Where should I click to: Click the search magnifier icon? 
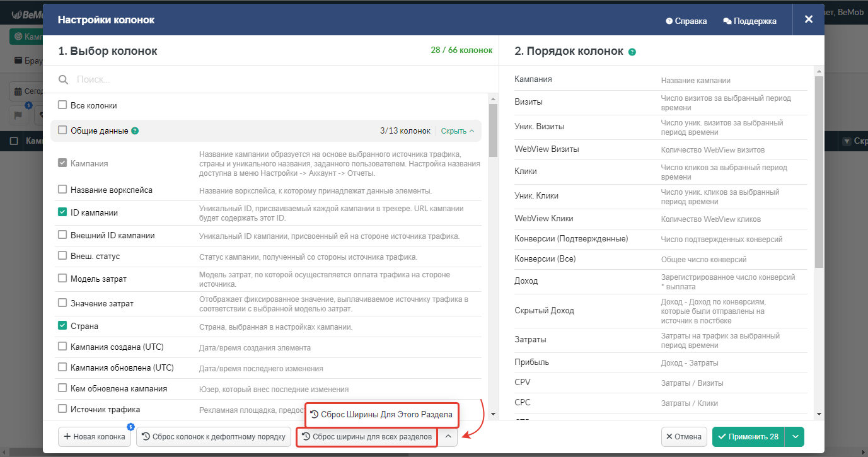(63, 79)
